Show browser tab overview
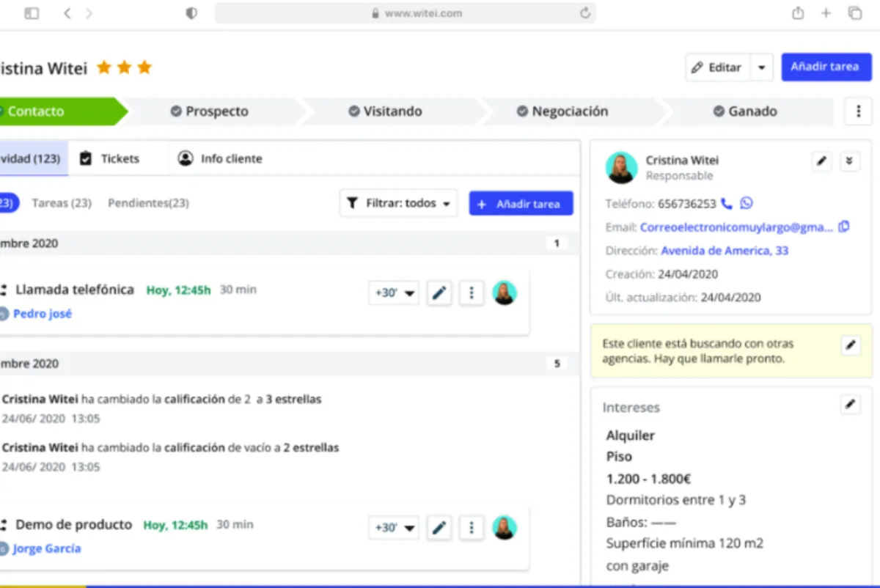Screen dimensions: 880x588 [854, 13]
